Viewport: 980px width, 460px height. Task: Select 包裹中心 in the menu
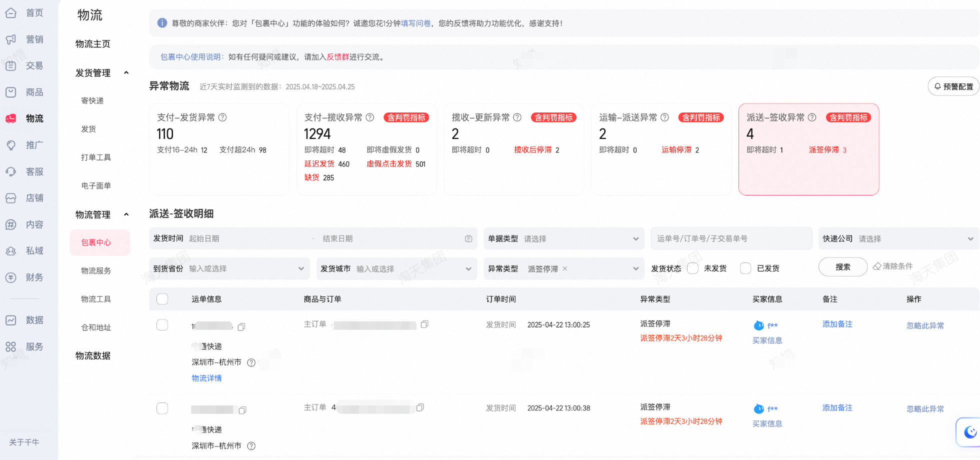(x=100, y=242)
